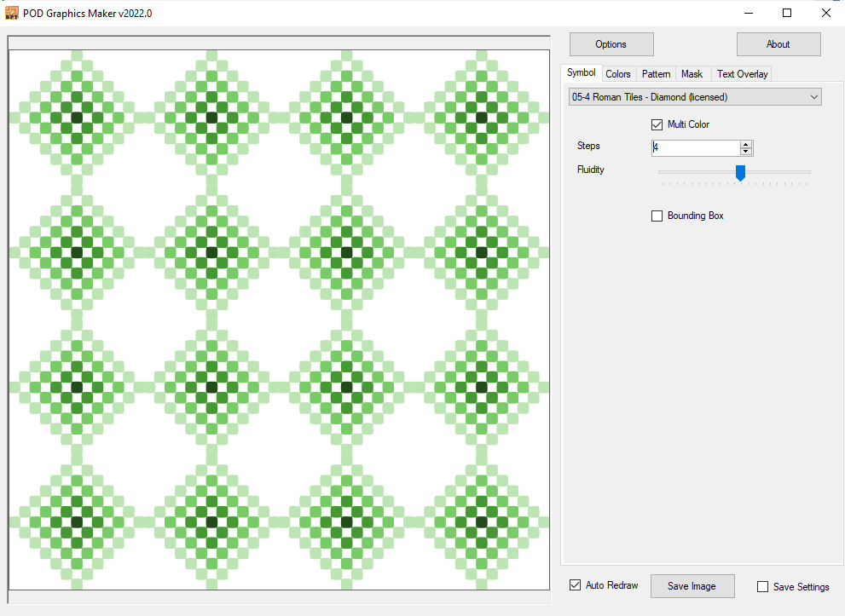Open the Options dialog

pos(611,44)
